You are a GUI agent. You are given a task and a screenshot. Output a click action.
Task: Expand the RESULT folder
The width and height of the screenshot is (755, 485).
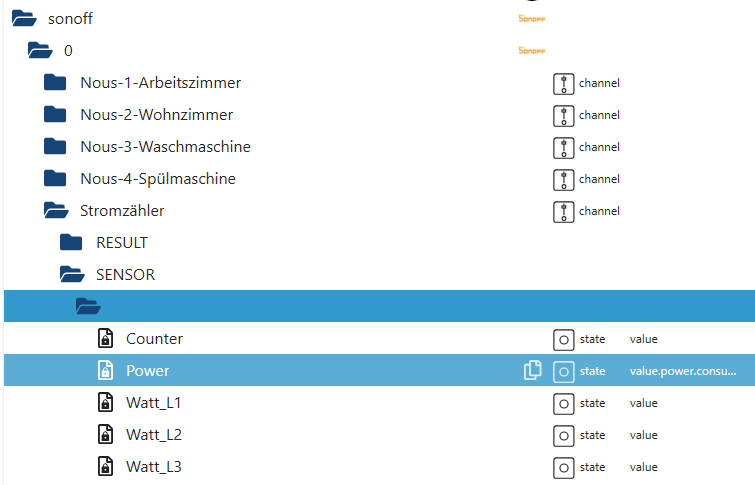(x=71, y=243)
